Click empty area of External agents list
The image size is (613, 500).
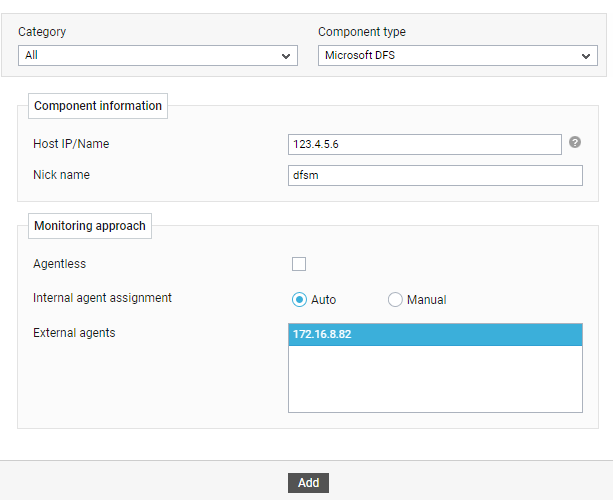point(436,378)
